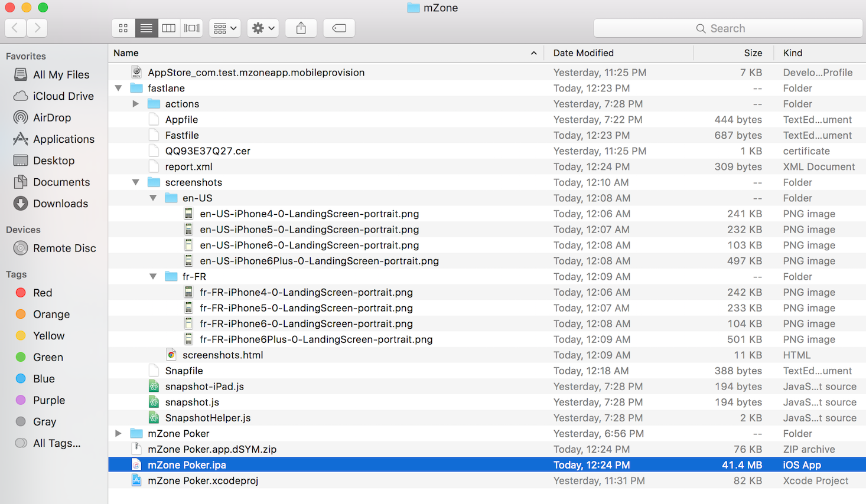Switch to icon view in toolbar
The width and height of the screenshot is (866, 504).
pyautogui.click(x=123, y=28)
